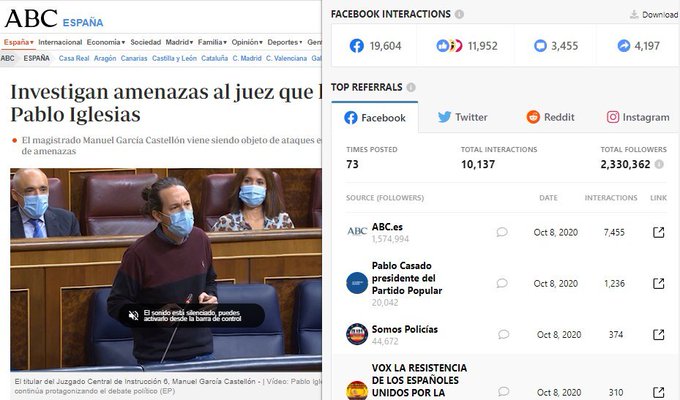680x400 pixels.
Task: Expand the Familia dropdown menu
Action: (x=212, y=42)
